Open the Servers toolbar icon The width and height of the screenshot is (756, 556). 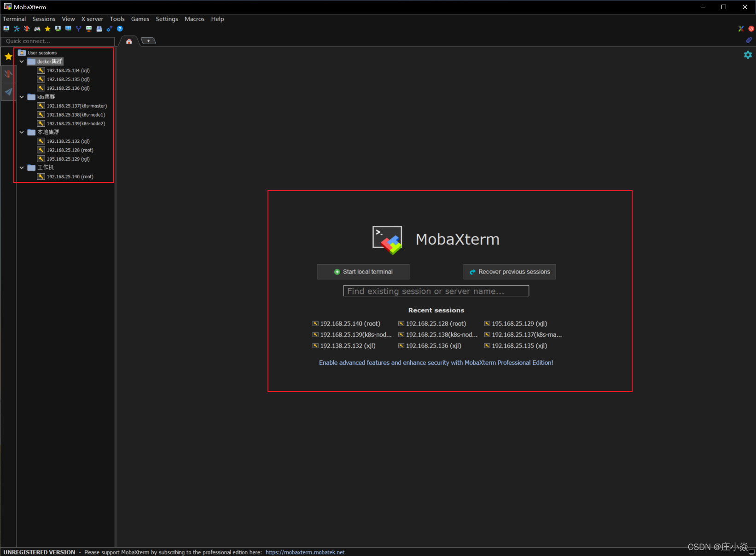coord(17,29)
